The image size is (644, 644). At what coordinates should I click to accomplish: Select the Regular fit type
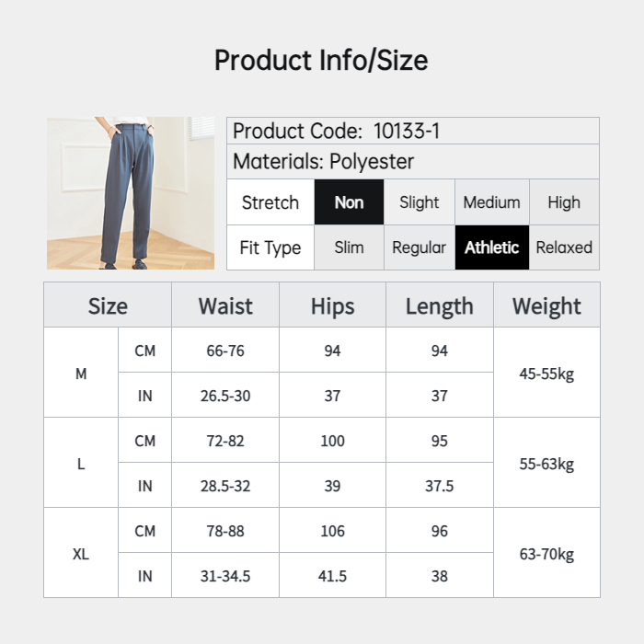coord(420,247)
